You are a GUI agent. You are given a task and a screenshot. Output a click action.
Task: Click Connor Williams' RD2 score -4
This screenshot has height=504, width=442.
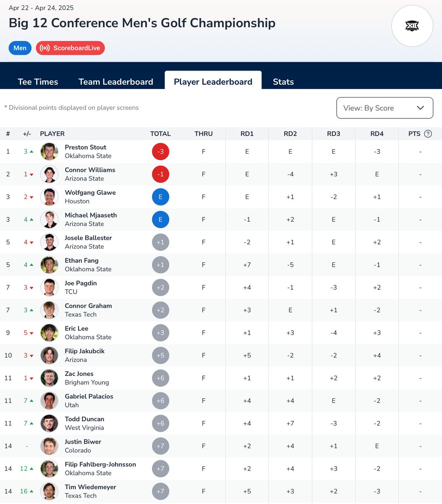[290, 174]
